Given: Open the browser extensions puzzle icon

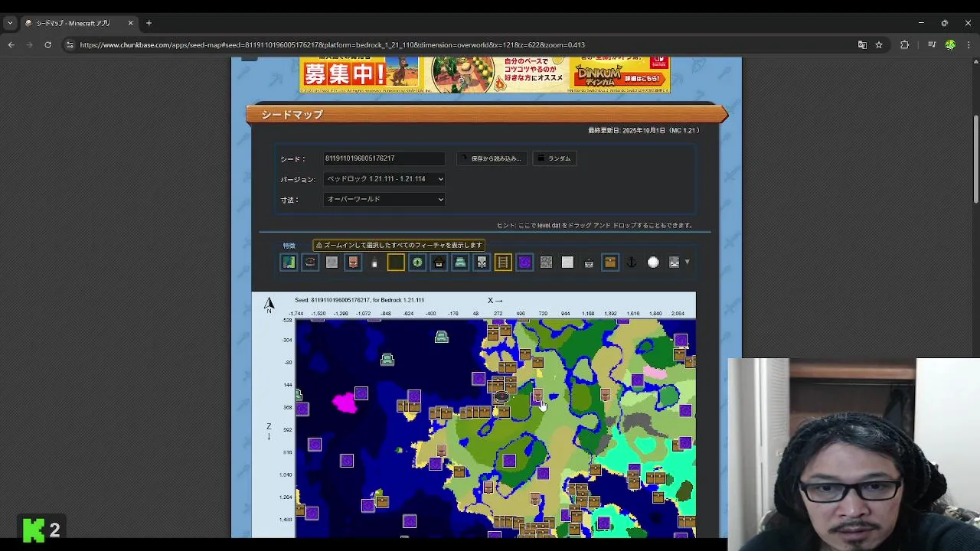Looking at the screenshot, I should point(904,45).
